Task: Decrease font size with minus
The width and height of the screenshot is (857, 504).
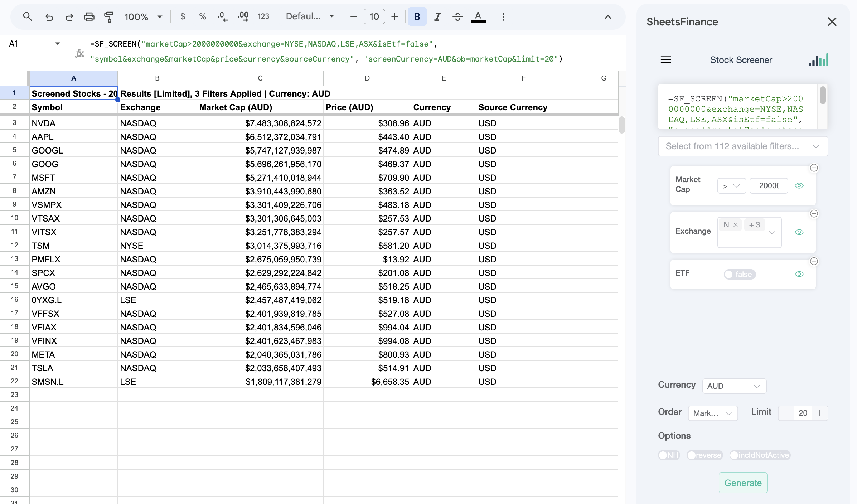Action: pos(354,16)
